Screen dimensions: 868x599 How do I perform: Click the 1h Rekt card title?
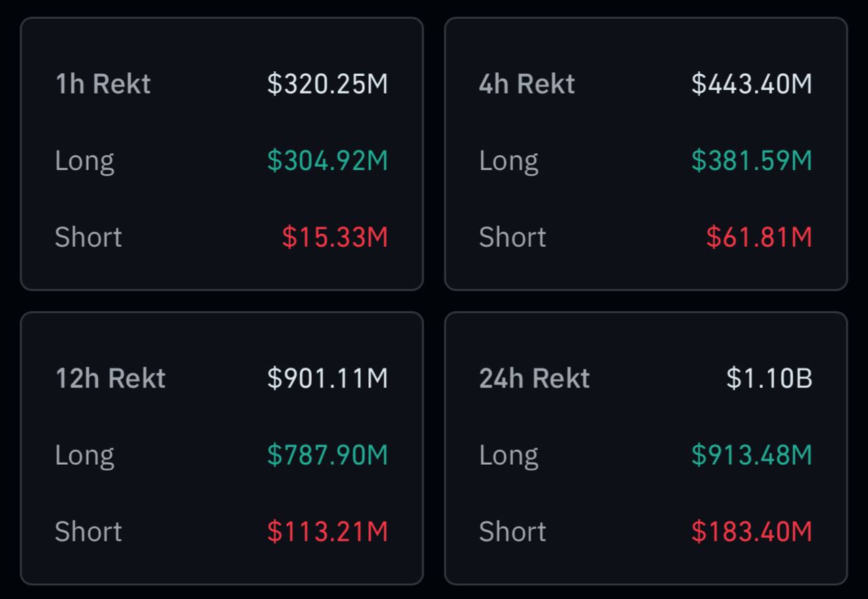(x=102, y=84)
